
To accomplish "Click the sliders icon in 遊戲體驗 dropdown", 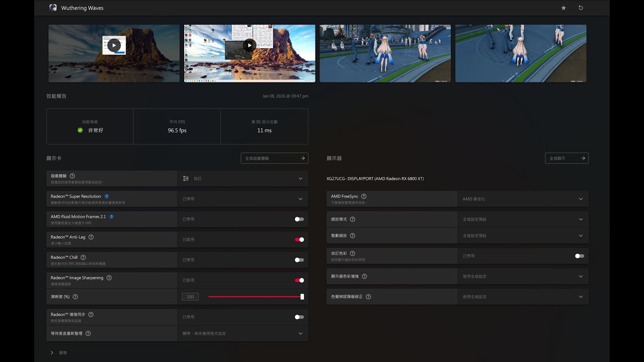I will point(186,178).
